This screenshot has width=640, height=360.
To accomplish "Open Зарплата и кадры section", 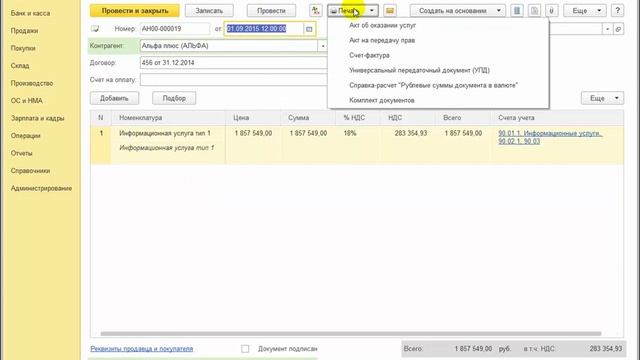I will click(38, 118).
